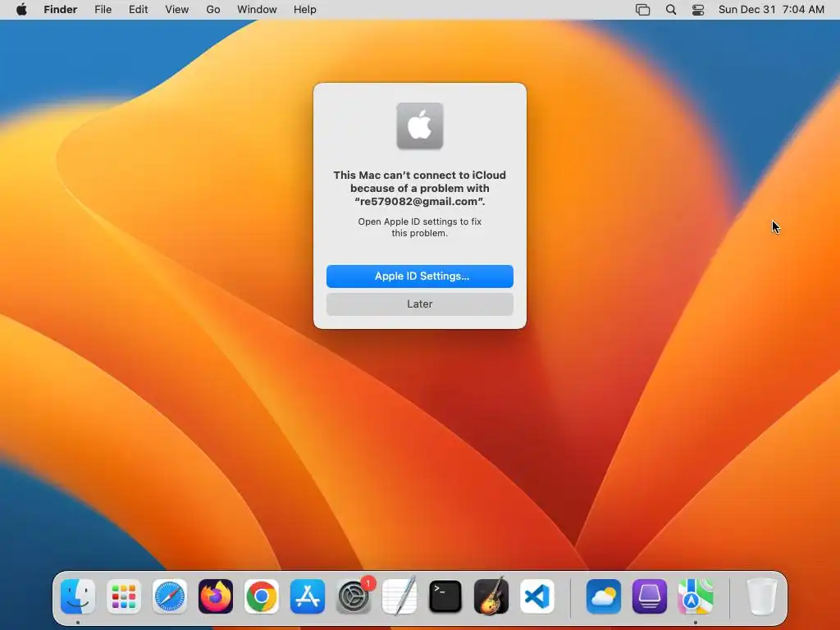
Task: Click the iCloud connection error message
Action: [x=420, y=188]
